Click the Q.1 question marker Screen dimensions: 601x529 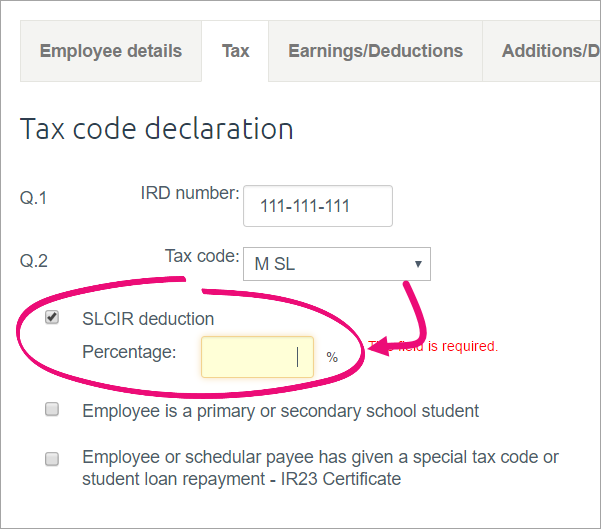(34, 198)
